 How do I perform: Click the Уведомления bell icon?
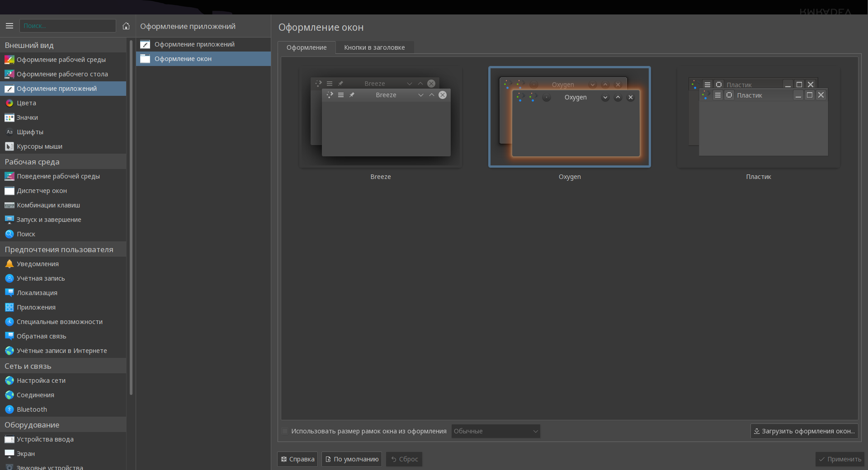[9, 264]
